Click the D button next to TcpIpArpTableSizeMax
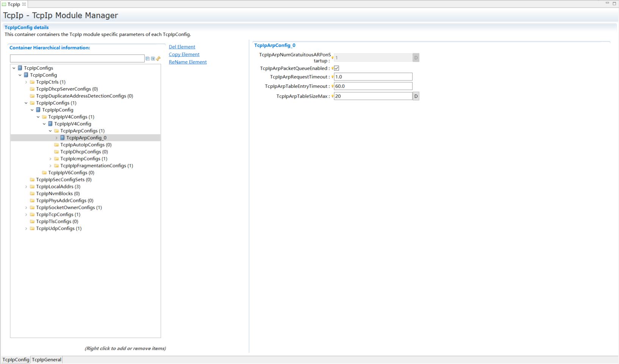 click(416, 96)
